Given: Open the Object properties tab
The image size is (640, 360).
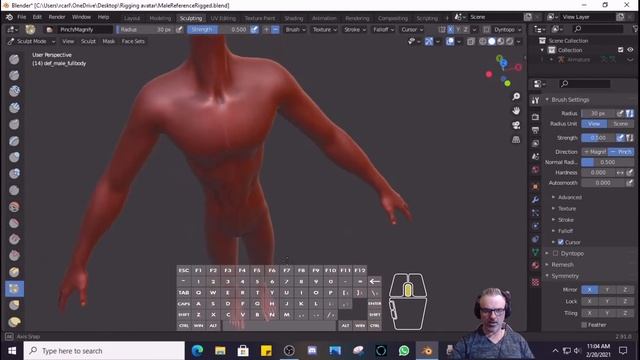Looking at the screenshot, I should click(x=535, y=187).
